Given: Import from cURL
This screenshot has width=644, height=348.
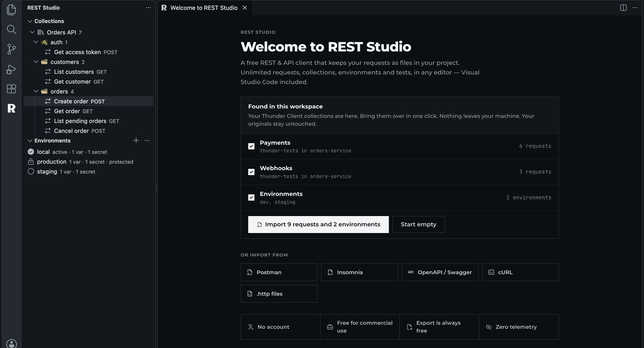Looking at the screenshot, I should [520, 272].
